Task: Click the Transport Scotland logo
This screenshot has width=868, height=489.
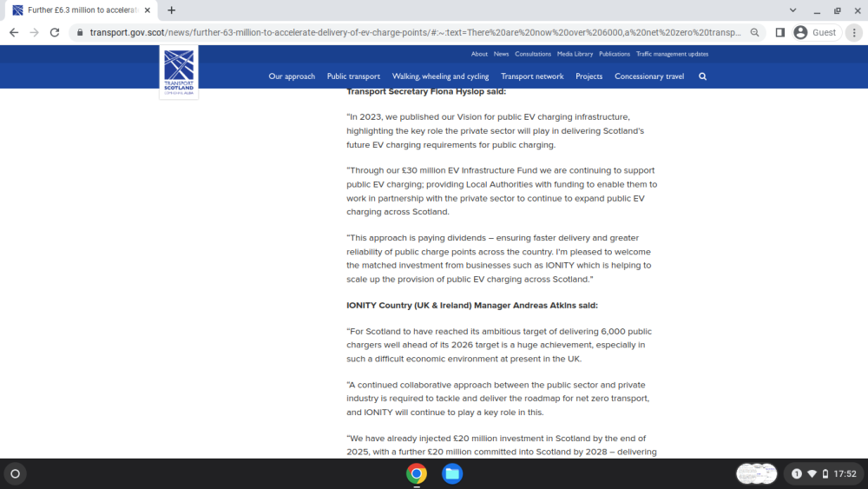Action: point(179,73)
